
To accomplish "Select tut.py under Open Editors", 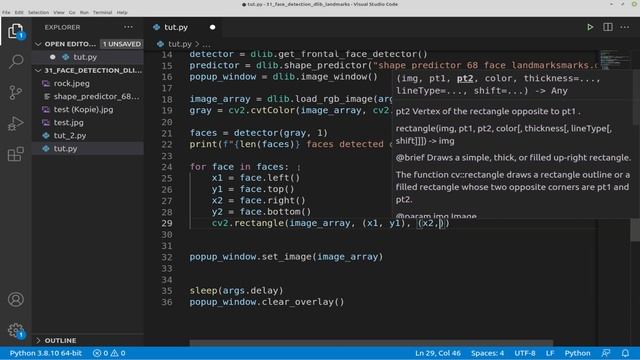I will [88, 57].
